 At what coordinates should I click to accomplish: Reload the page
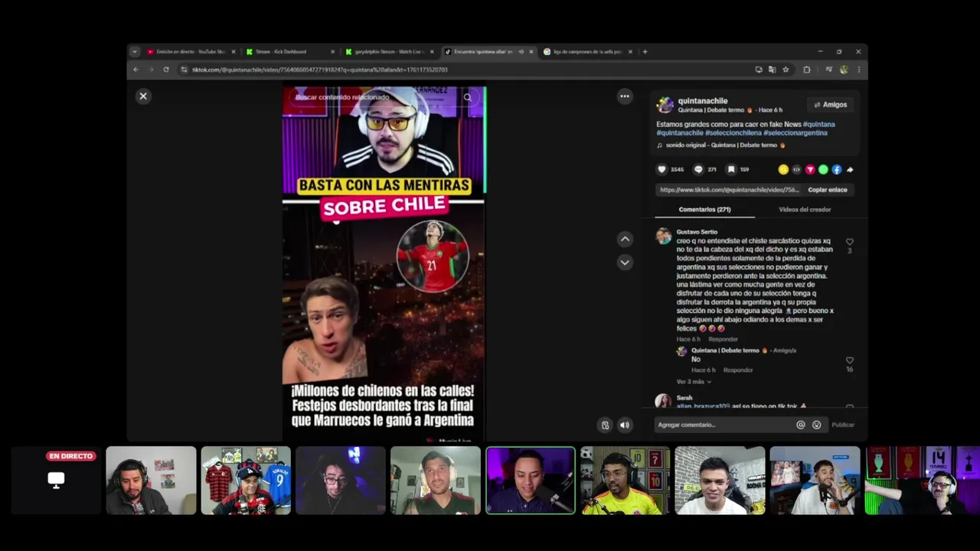click(166, 70)
